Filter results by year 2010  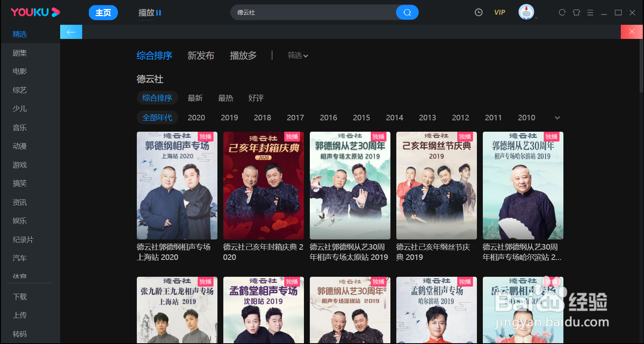coord(527,118)
